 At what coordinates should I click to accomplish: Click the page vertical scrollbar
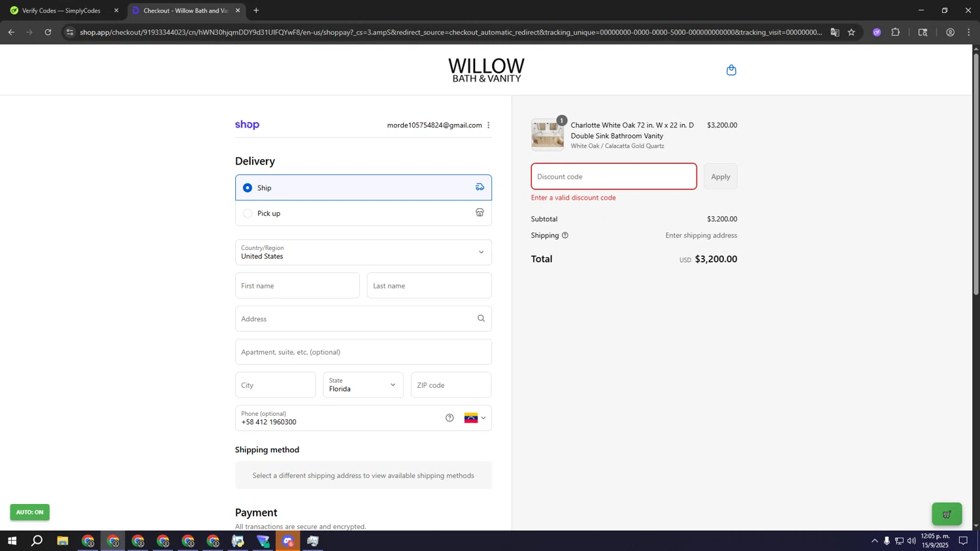pyautogui.click(x=976, y=173)
